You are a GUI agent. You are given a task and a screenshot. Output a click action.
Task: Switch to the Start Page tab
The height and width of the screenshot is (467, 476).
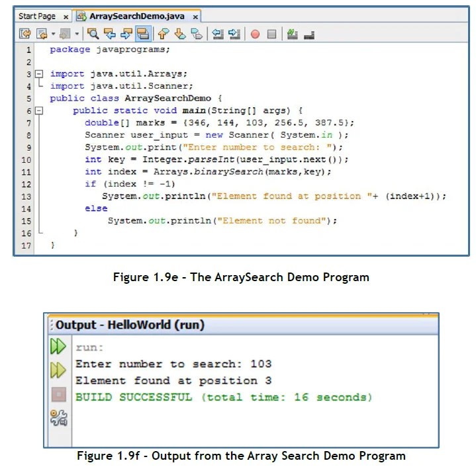pyautogui.click(x=37, y=16)
